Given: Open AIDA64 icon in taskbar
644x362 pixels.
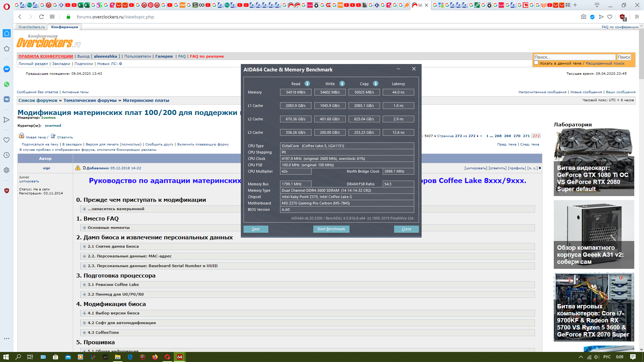Looking at the screenshot, I should tap(180, 357).
